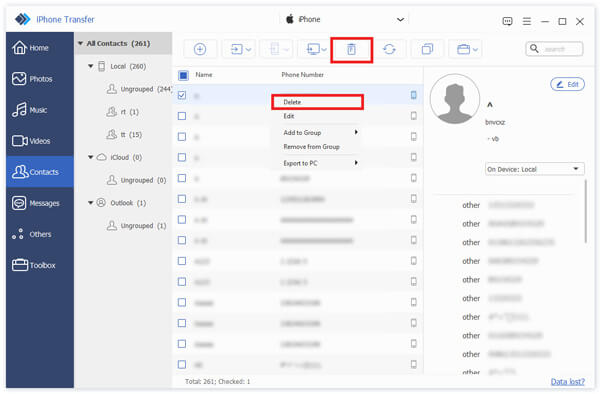This screenshot has width=600, height=394.
Task: Select the rt (1) group
Action: [x=122, y=112]
